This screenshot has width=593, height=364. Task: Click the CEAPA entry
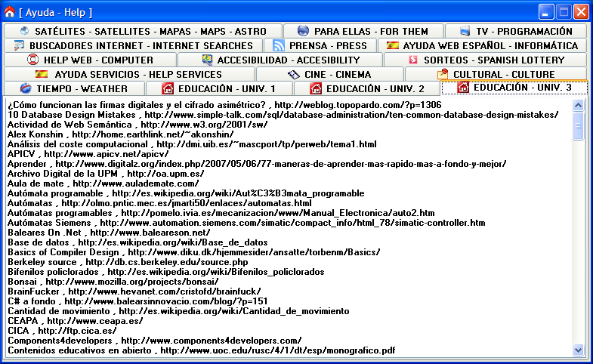76,321
